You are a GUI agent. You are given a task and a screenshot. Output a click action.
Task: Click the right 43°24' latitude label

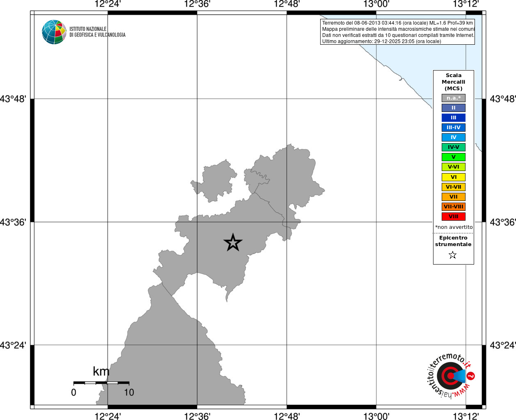click(503, 345)
